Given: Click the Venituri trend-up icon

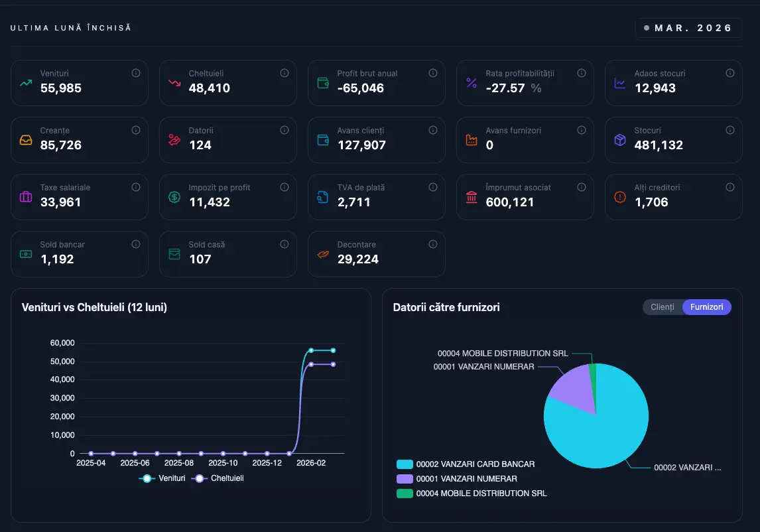Looking at the screenshot, I should point(26,83).
